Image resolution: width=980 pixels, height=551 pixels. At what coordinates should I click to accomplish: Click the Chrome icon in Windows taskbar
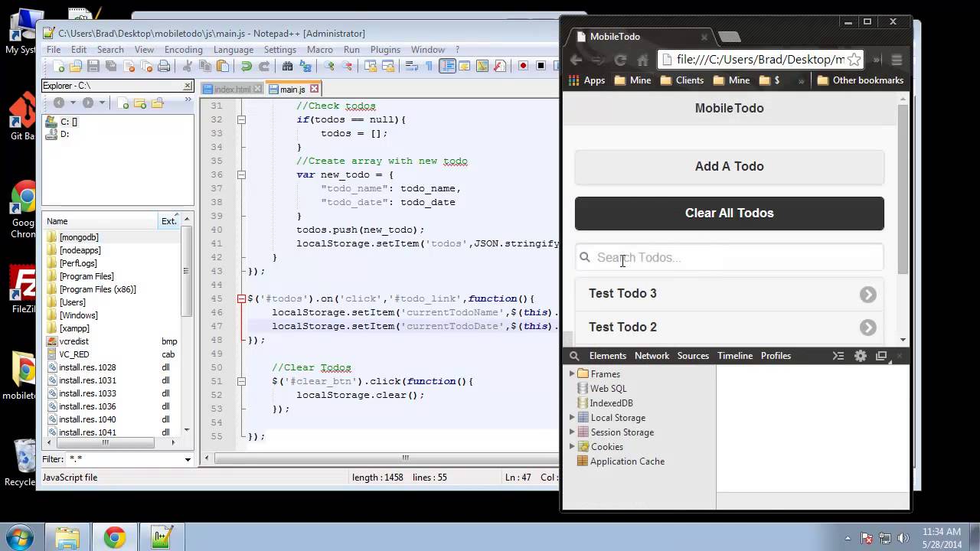pyautogui.click(x=115, y=537)
